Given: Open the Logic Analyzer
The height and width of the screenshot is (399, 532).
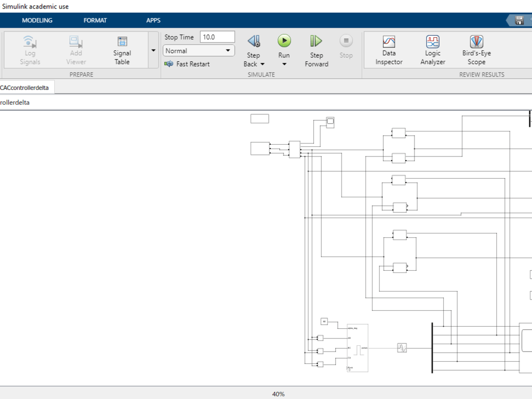Looking at the screenshot, I should (433, 50).
